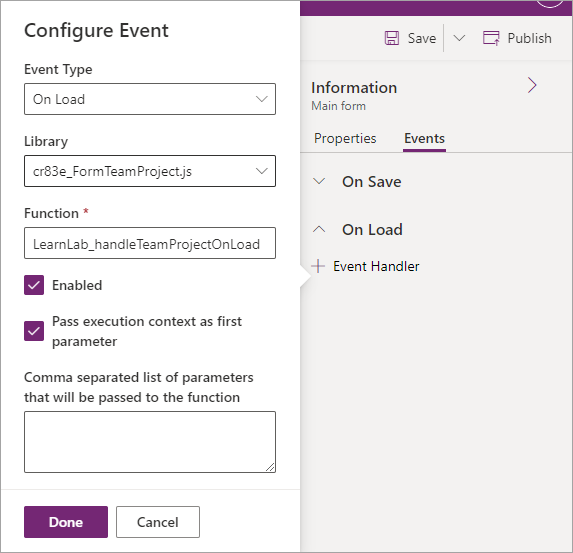The width and height of the screenshot is (573, 553).
Task: Click the Publish label text
Action: (x=530, y=38)
